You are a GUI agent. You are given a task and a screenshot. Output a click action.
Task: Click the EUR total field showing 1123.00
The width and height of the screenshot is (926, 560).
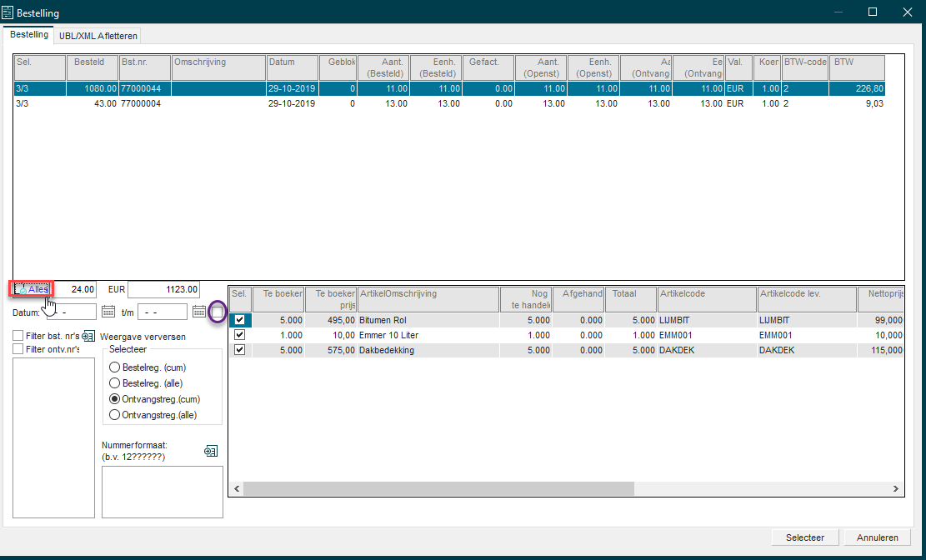[163, 289]
